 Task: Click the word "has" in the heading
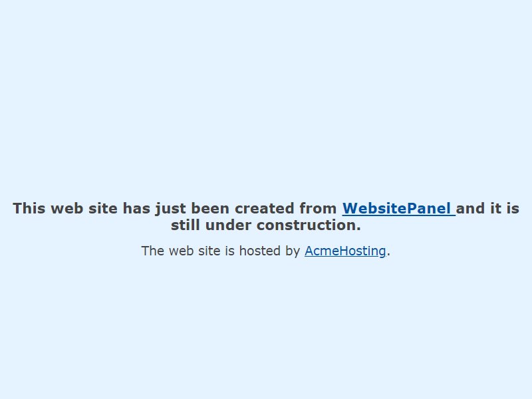136,208
